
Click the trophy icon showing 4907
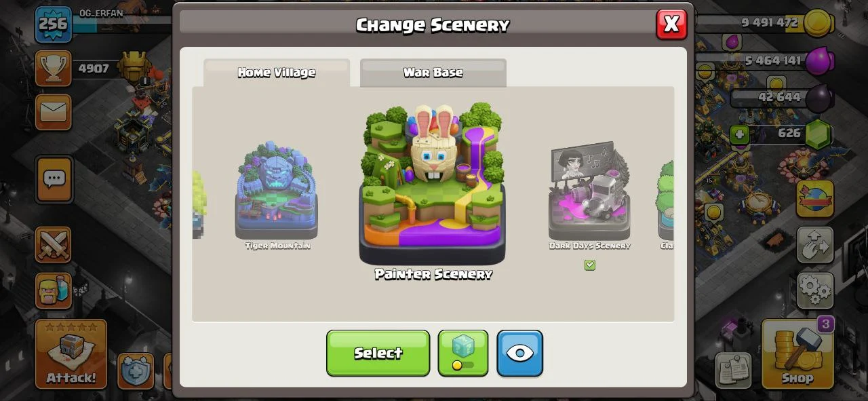[54, 69]
